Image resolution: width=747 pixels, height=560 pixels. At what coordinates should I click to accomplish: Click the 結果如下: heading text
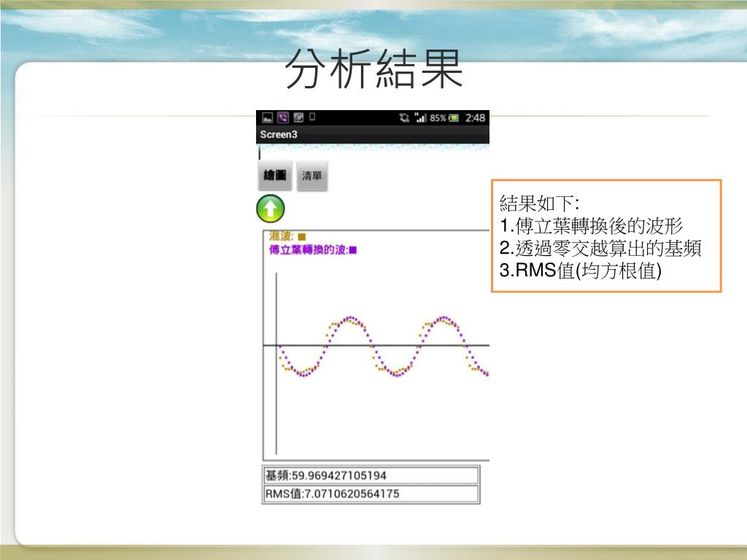539,203
